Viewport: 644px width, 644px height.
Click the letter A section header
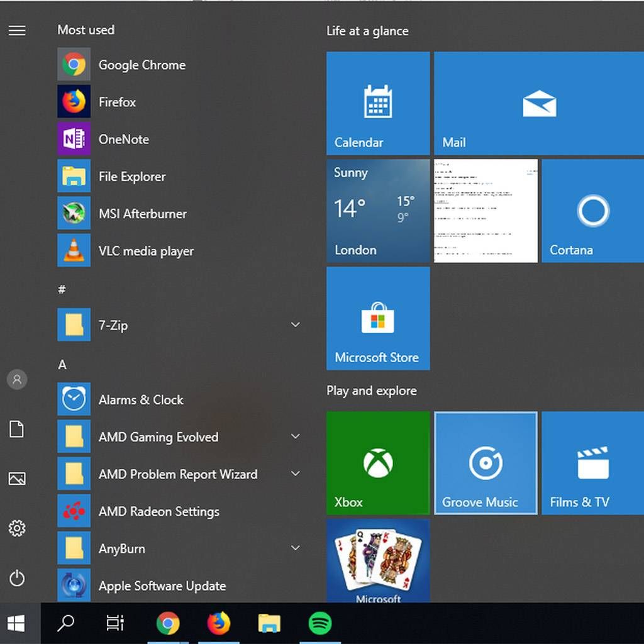tap(62, 365)
